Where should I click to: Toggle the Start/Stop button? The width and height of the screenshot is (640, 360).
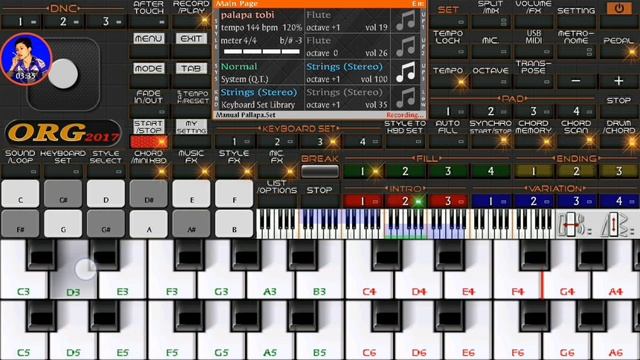pos(149,142)
